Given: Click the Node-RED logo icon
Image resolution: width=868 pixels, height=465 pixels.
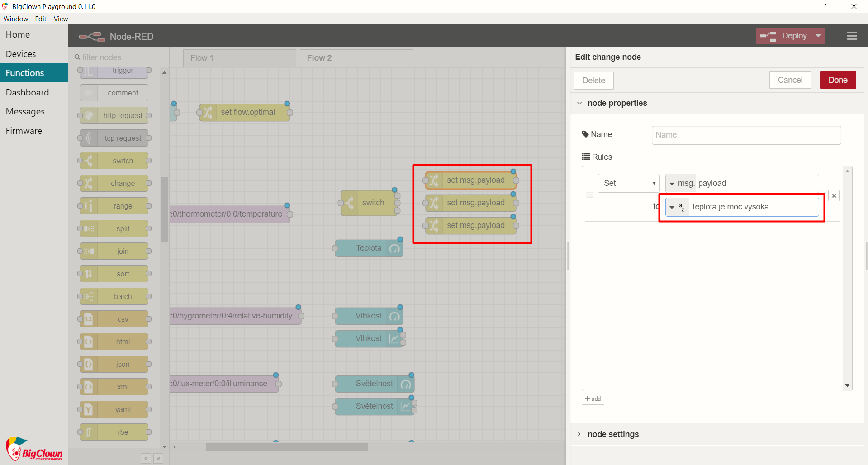Looking at the screenshot, I should tap(92, 37).
